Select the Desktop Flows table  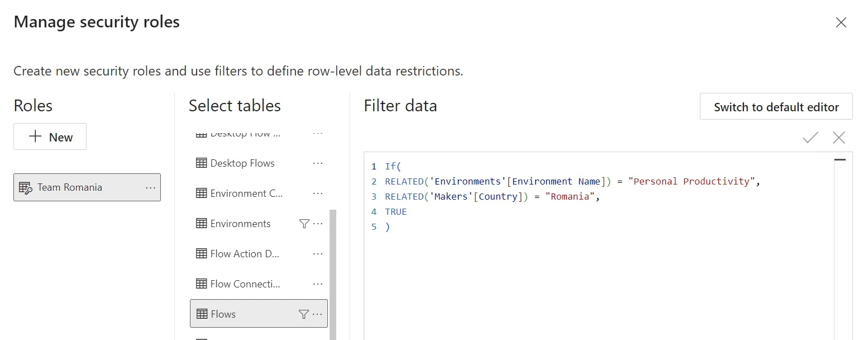259,163
